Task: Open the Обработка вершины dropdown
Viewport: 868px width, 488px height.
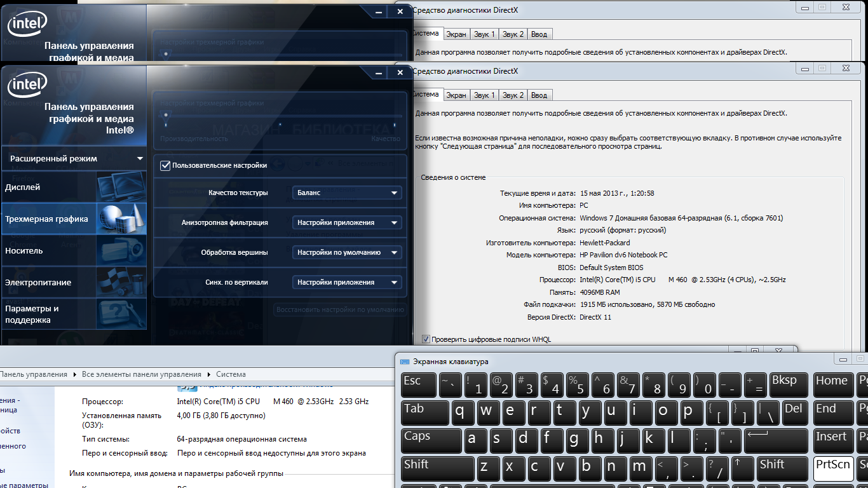Action: pos(347,252)
